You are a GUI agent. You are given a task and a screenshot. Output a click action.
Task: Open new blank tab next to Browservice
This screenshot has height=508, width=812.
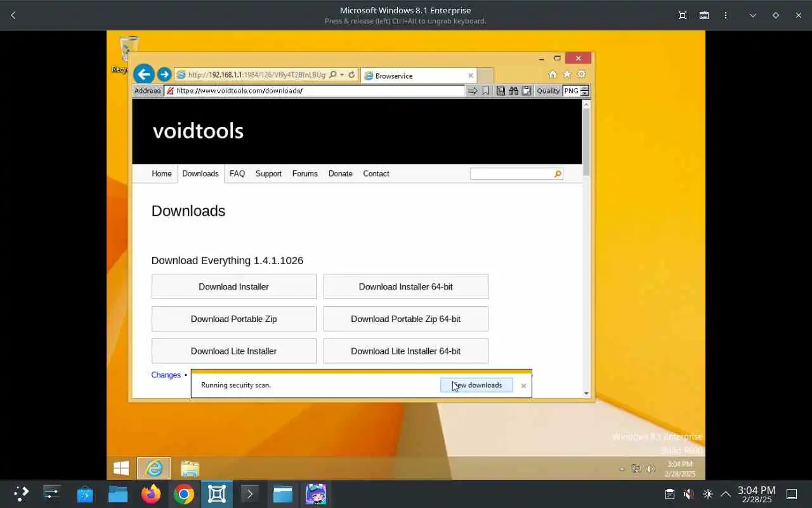click(x=485, y=76)
